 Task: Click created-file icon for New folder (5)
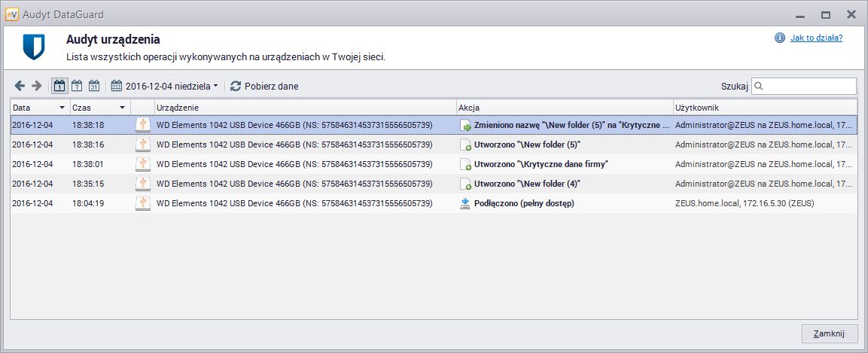(x=465, y=145)
